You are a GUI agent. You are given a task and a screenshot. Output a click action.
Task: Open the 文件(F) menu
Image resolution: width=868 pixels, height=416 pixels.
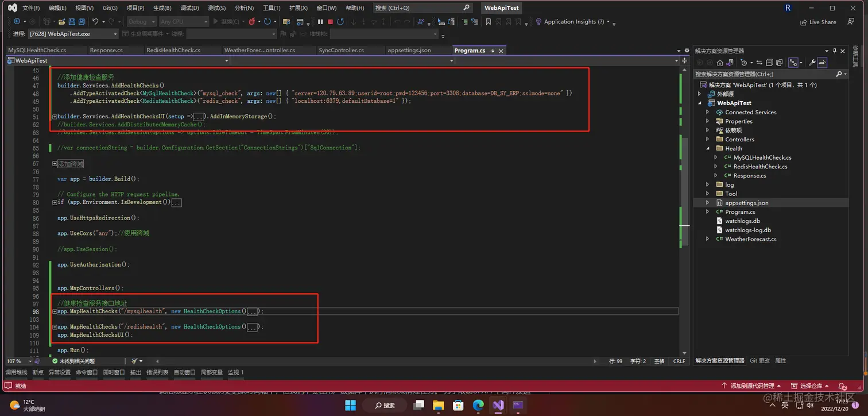pos(31,8)
